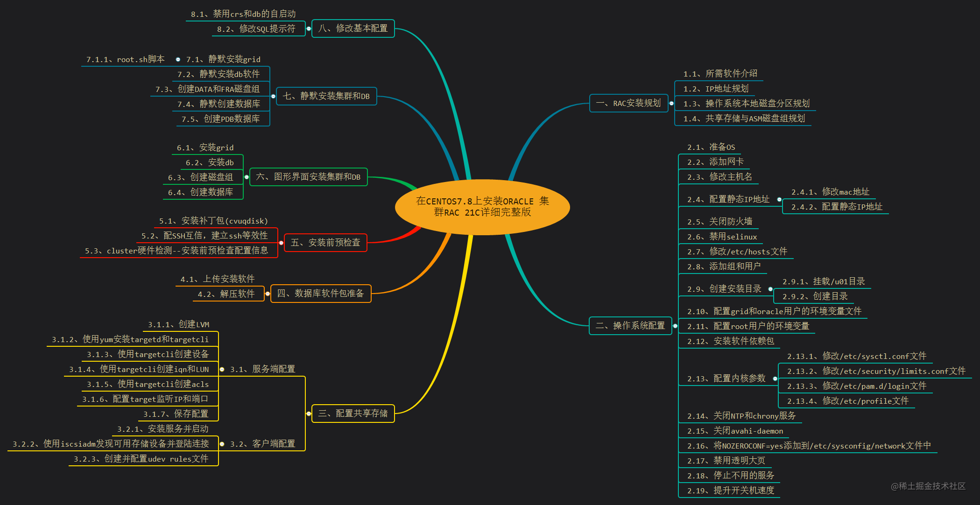The image size is (980, 505).
Task: Select the "四、数据库软件包准备" node
Action: point(320,294)
